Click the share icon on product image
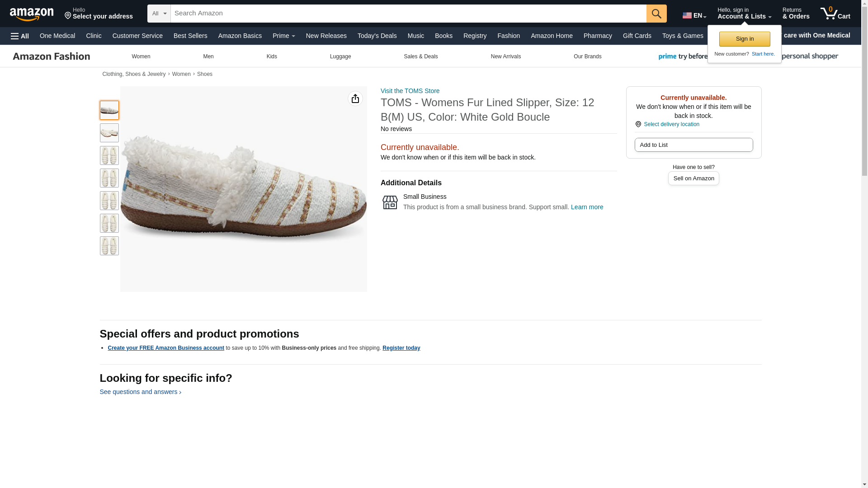 355,99
